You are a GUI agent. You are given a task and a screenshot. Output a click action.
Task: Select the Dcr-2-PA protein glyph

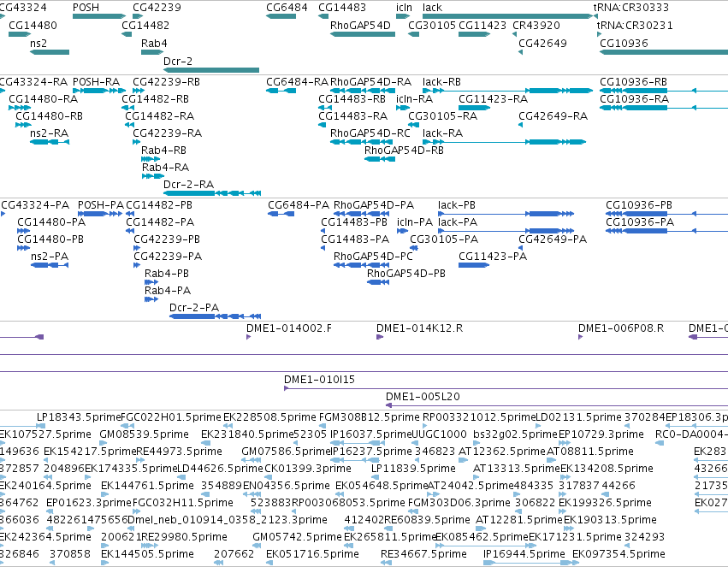pyautogui.click(x=215, y=316)
